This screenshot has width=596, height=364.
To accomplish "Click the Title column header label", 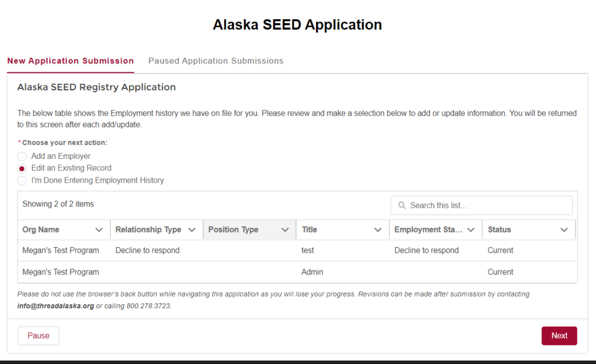I will point(310,230).
